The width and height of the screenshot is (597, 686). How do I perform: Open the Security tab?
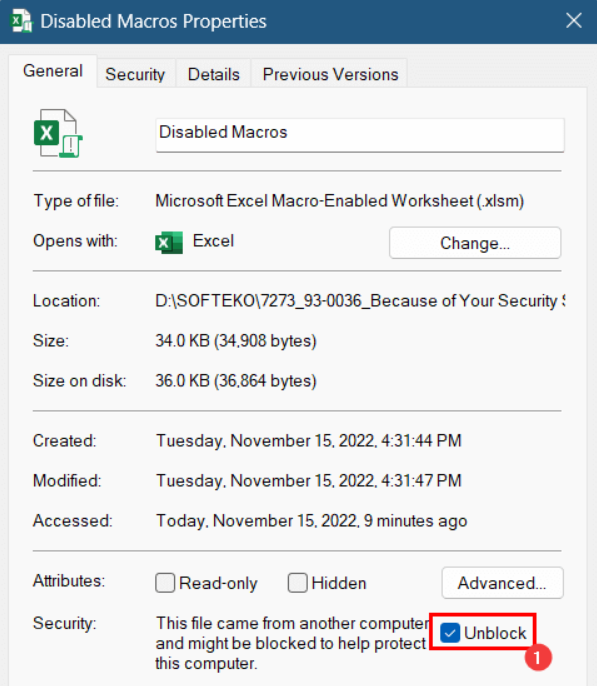point(135,74)
